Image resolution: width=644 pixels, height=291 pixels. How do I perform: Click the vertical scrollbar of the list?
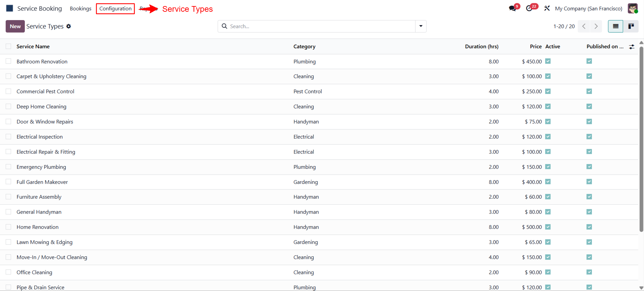tap(641, 139)
